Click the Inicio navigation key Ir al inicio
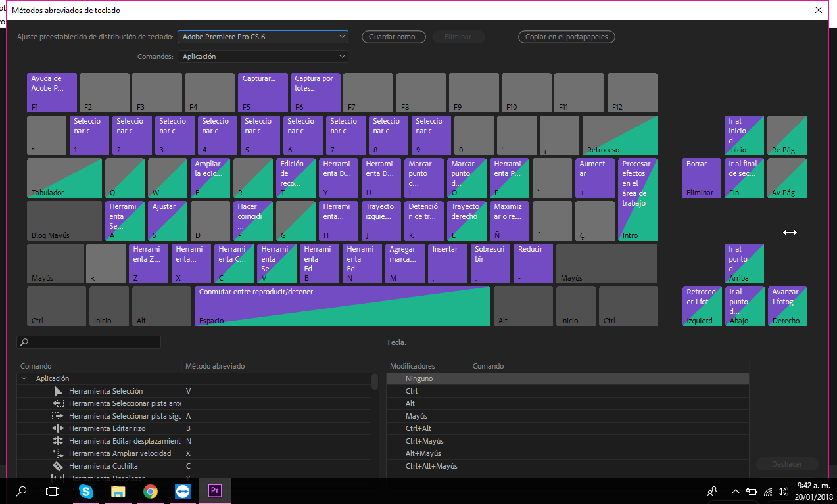Viewport: 837px width, 504px height. click(x=744, y=135)
